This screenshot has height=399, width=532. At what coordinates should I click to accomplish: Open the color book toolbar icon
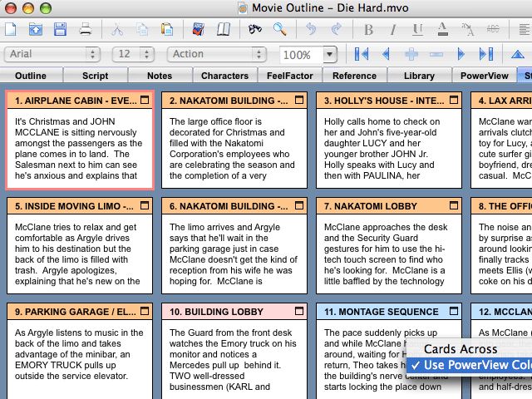pyautogui.click(x=199, y=30)
